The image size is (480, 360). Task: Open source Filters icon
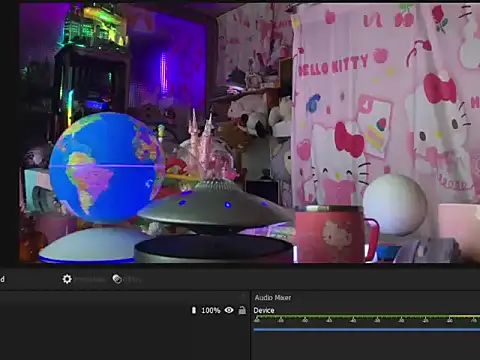pos(117,279)
